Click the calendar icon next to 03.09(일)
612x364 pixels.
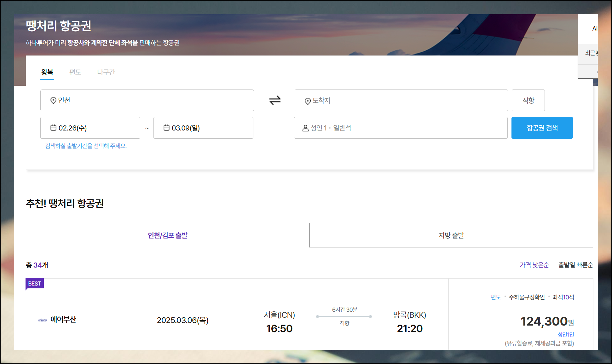(166, 128)
